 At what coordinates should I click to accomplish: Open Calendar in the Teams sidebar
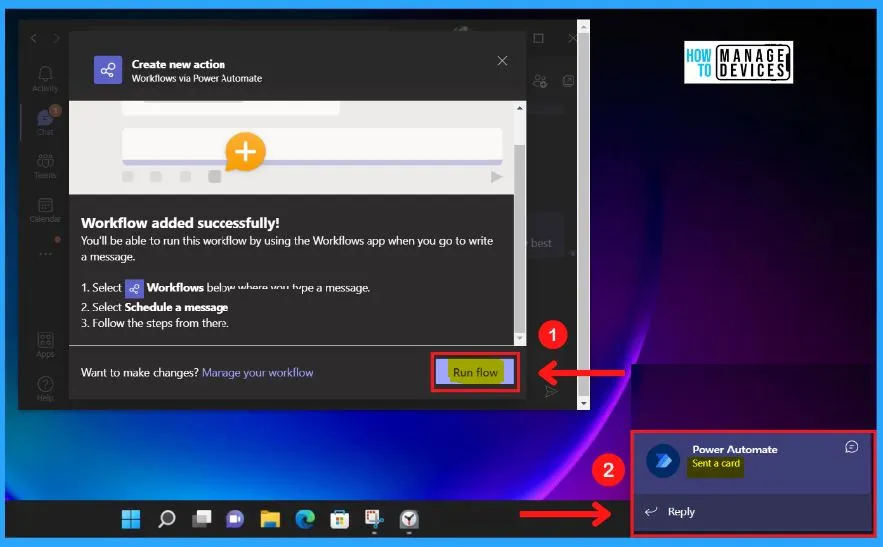coord(45,210)
